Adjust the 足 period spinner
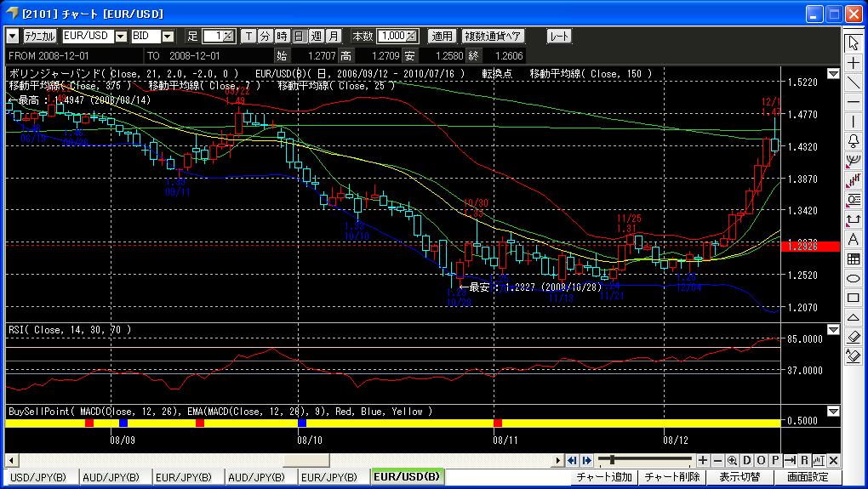The height and width of the screenshot is (489, 868). point(229,36)
